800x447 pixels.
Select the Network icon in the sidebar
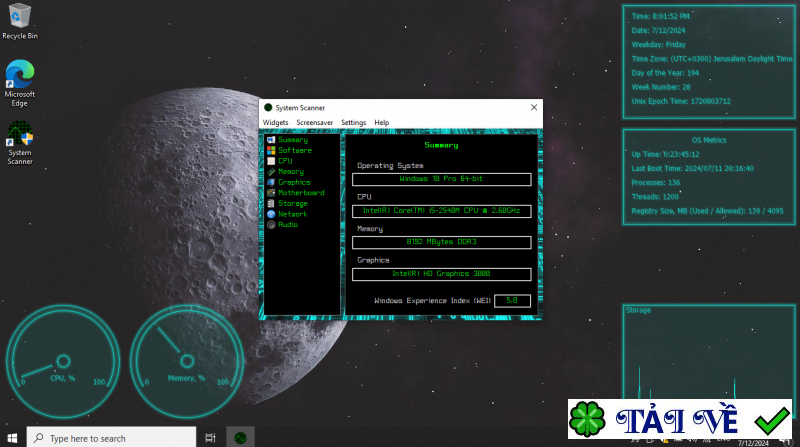coord(271,214)
